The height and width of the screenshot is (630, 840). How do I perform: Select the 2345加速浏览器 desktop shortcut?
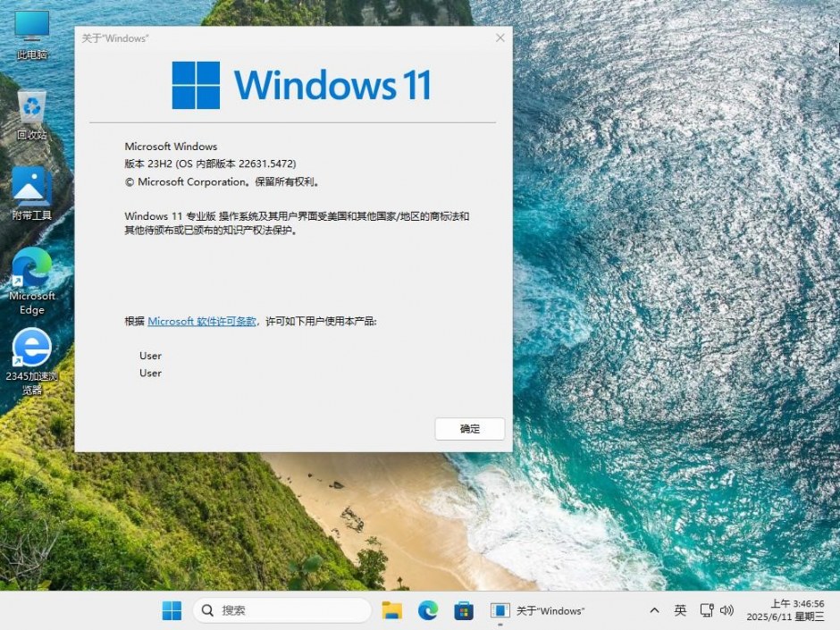tap(32, 362)
